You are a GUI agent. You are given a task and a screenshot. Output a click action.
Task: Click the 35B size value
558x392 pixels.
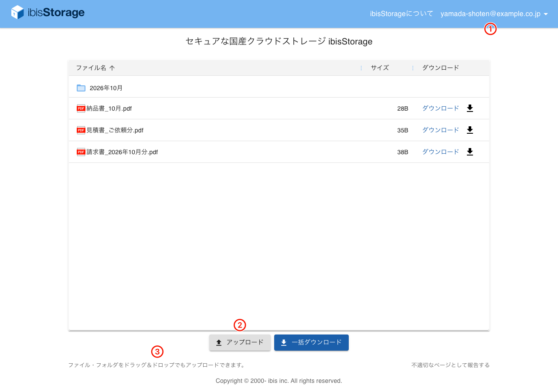[403, 130]
